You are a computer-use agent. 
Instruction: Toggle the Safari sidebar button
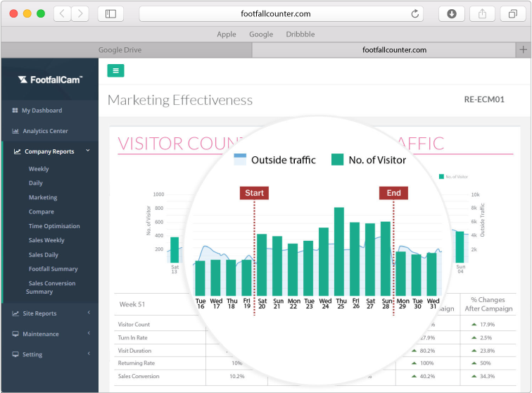(110, 14)
